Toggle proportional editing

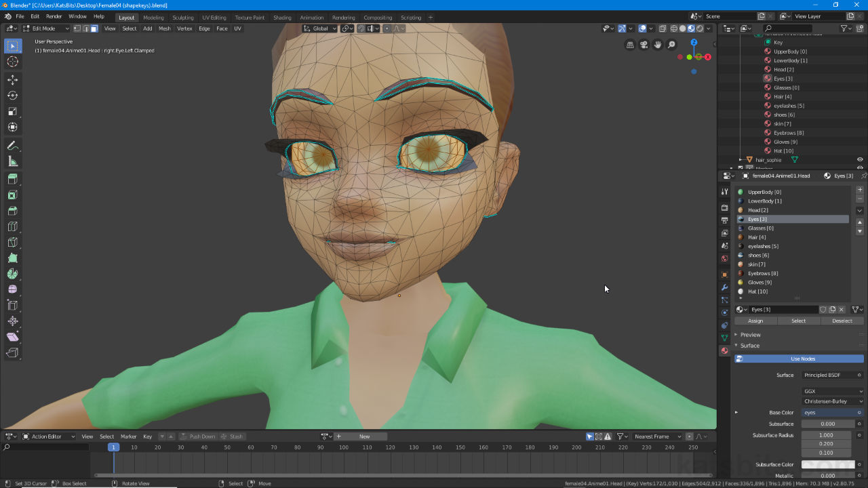coord(387,28)
